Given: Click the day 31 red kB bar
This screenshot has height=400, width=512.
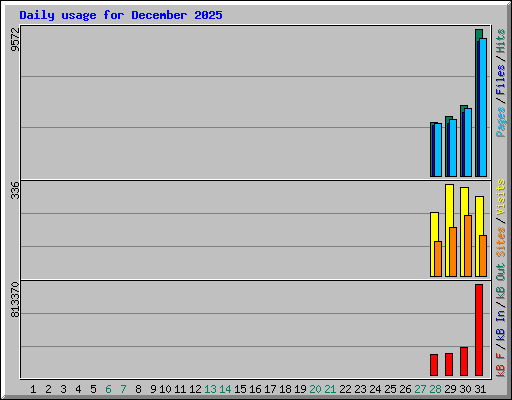Looking at the screenshot, I should [x=479, y=330].
